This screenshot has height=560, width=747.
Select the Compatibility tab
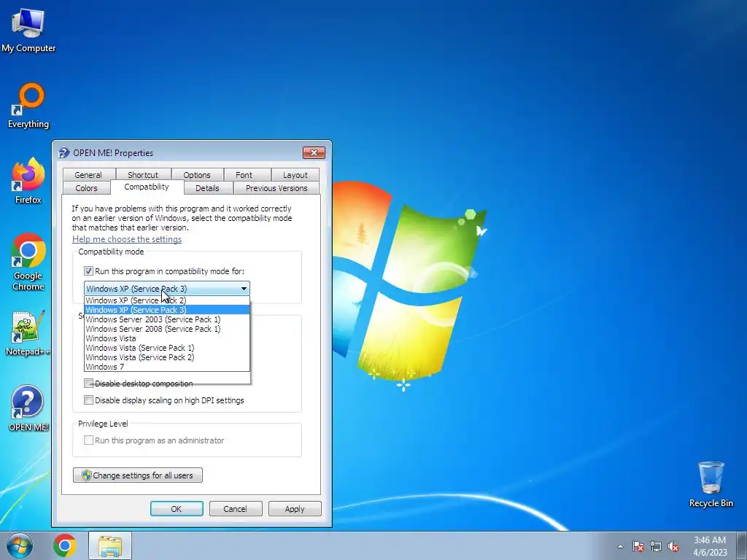click(x=147, y=187)
